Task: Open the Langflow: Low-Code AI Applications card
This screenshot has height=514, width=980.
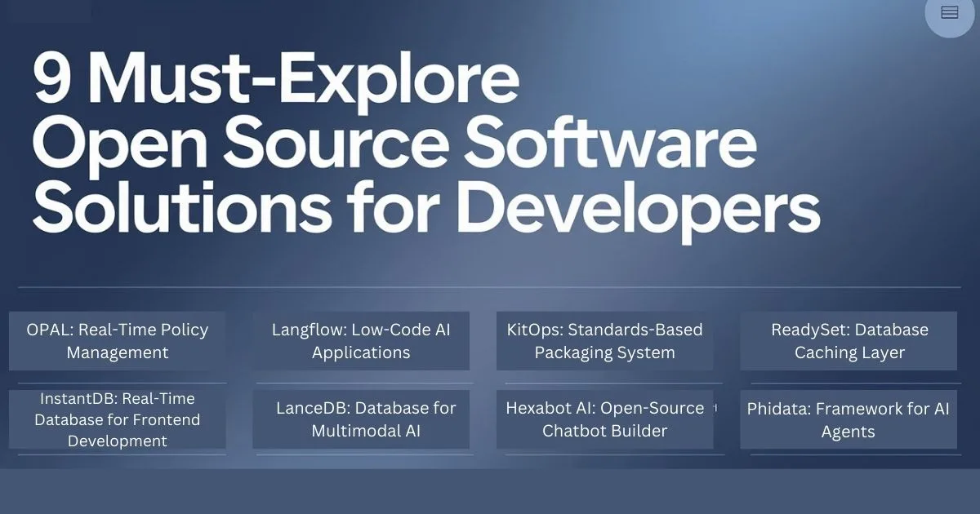Action: coord(361,341)
